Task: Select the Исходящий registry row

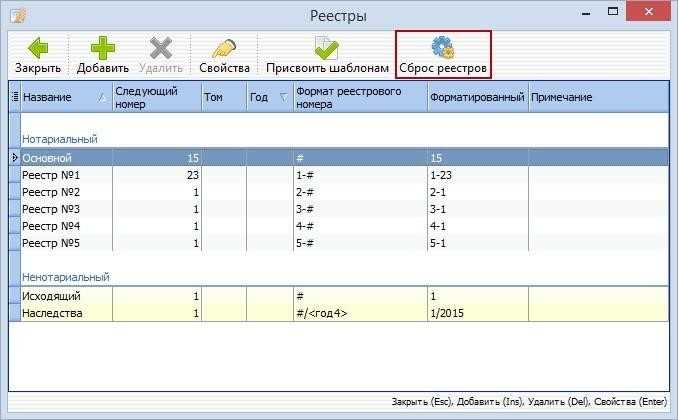Action: tap(345, 296)
